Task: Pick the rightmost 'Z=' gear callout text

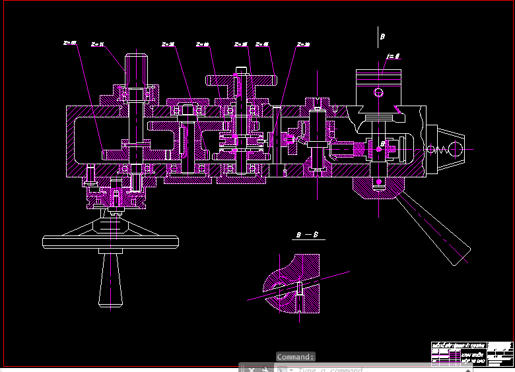Action: point(303,44)
